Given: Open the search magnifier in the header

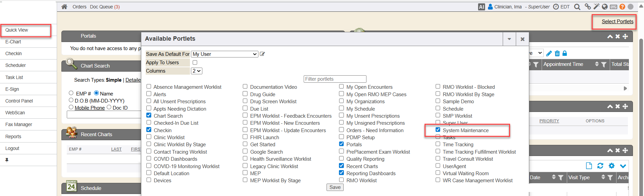Looking at the screenshot, I should [577, 7].
